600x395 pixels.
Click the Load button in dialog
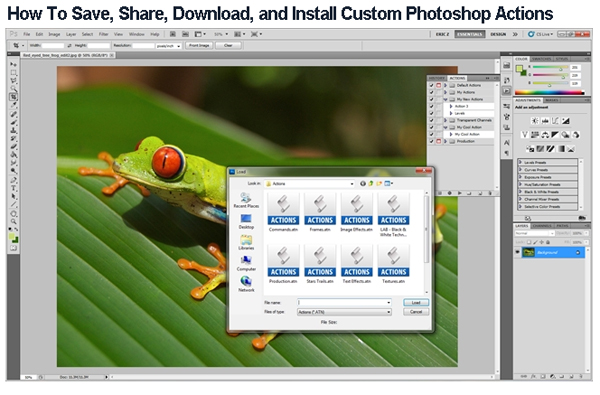[x=416, y=302]
